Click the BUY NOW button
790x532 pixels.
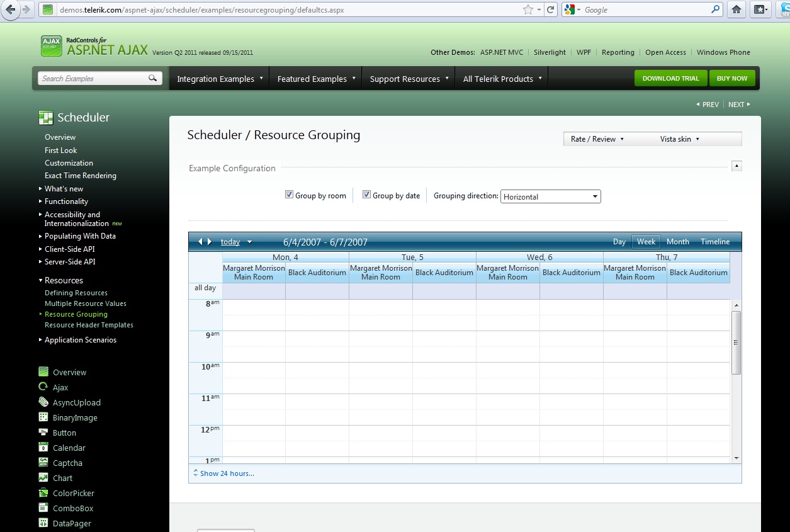coord(732,79)
